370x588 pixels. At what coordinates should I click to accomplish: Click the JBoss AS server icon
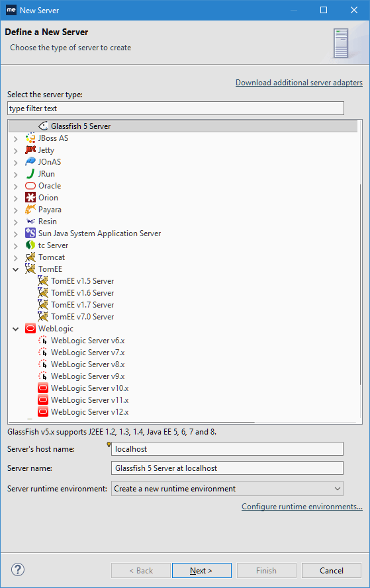pyautogui.click(x=30, y=138)
